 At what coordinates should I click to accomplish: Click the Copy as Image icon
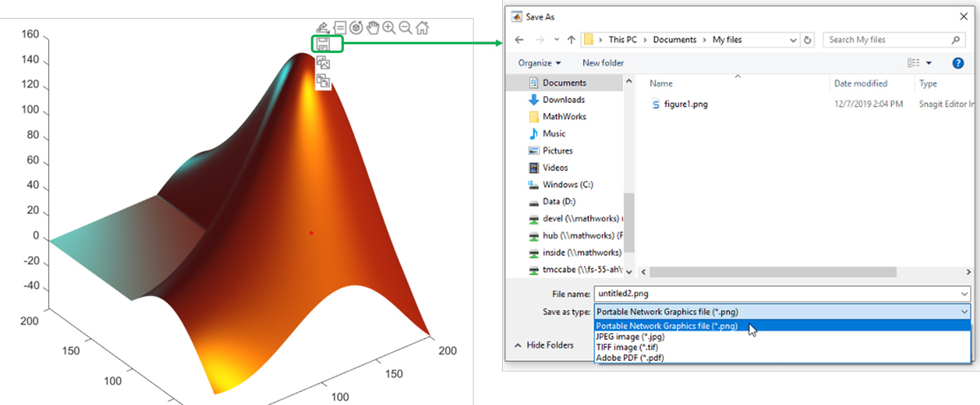tap(323, 62)
